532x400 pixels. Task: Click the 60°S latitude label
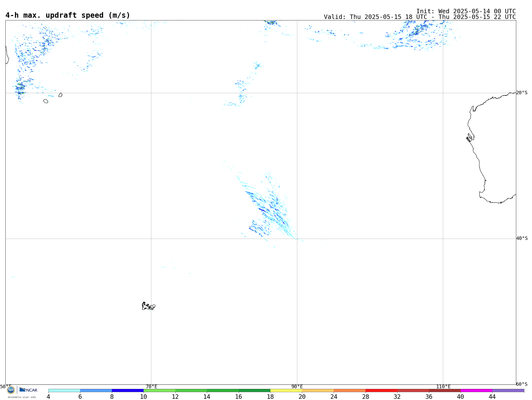tap(522, 384)
